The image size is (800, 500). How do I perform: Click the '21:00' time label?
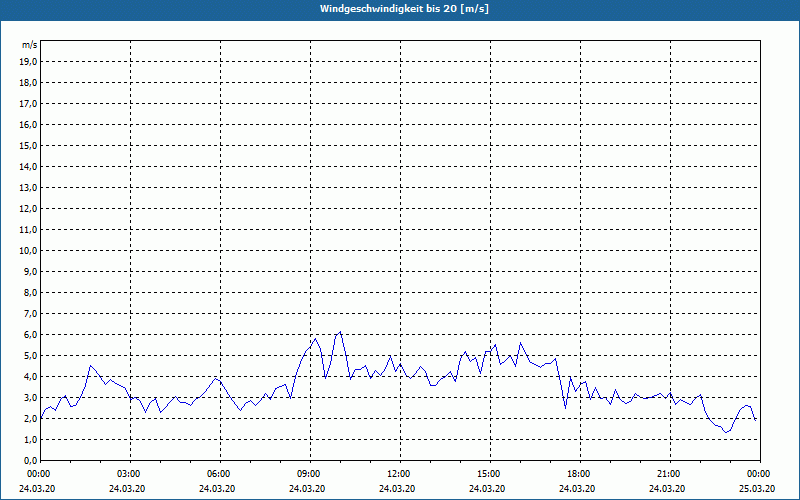click(670, 474)
